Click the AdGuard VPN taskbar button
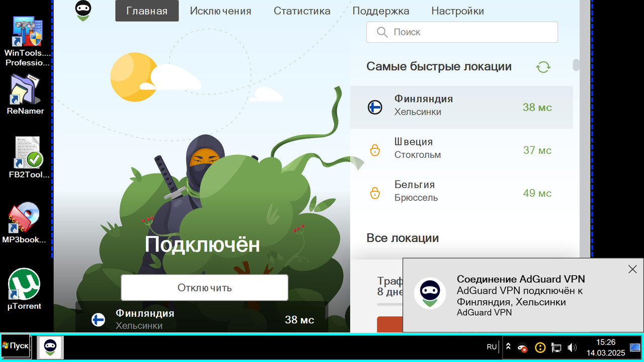 point(50,347)
